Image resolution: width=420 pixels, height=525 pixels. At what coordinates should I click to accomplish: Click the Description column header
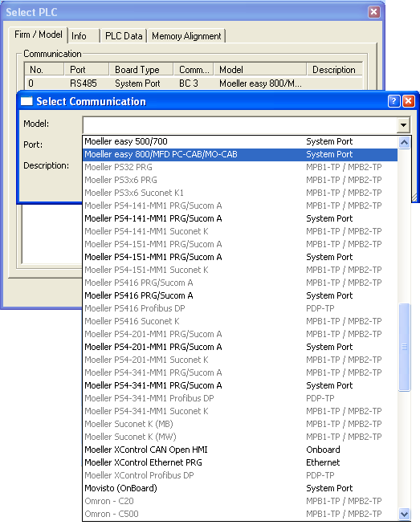click(334, 70)
